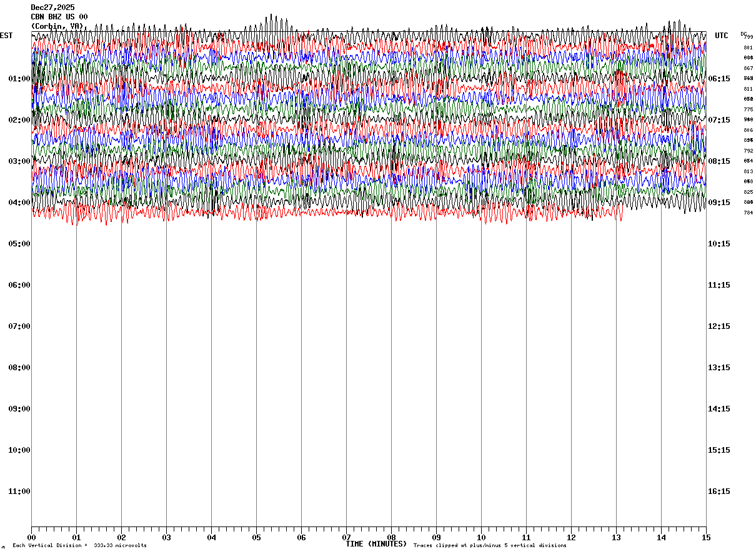Select the 06:00 EST row label
The height and width of the screenshot is (554, 756).
(x=19, y=285)
